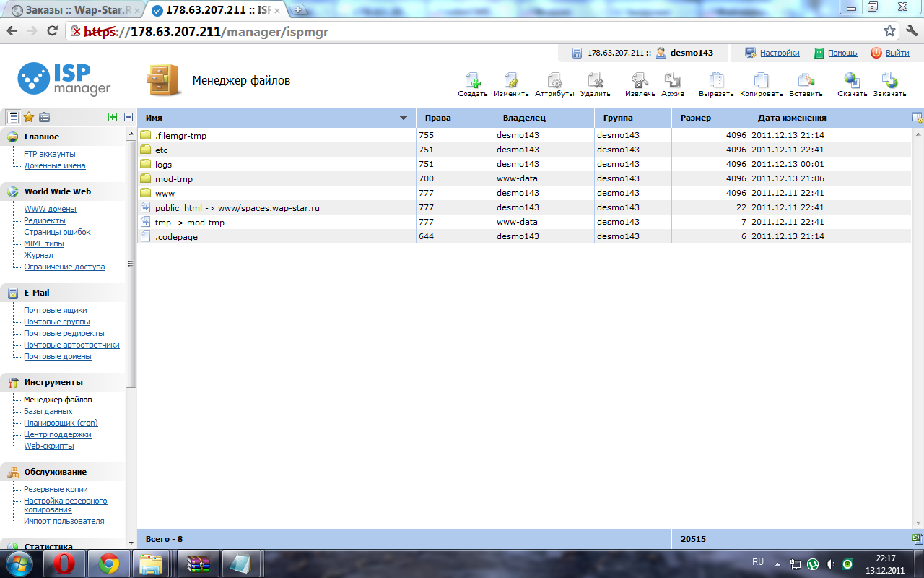Collapse all sidebar sections with minus icon
This screenshot has width=924, height=578.
click(x=128, y=117)
